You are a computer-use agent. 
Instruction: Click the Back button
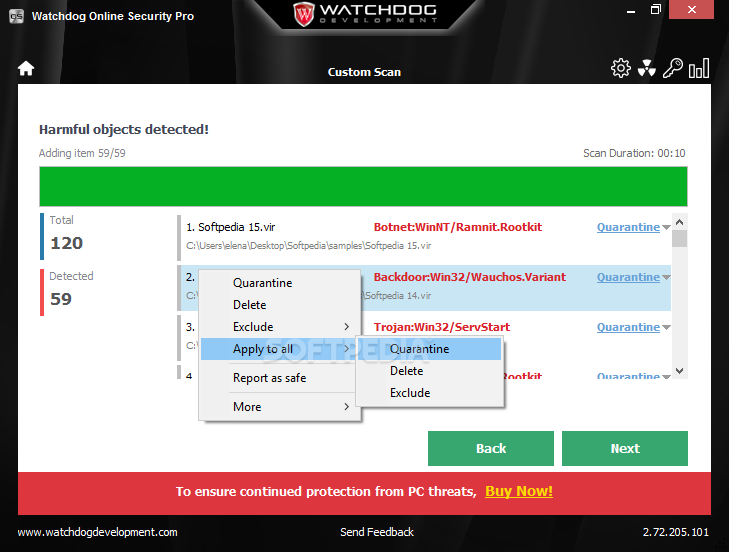[x=490, y=448]
